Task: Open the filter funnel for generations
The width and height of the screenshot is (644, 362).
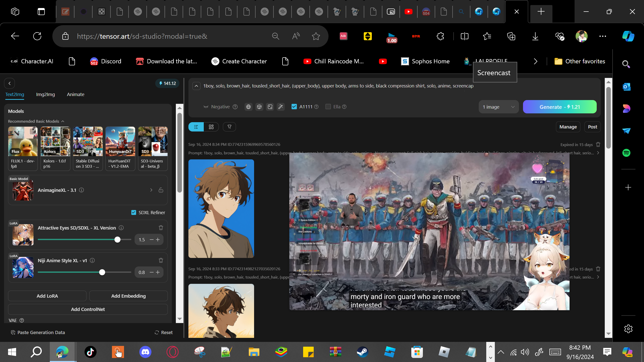Action: [229, 127]
